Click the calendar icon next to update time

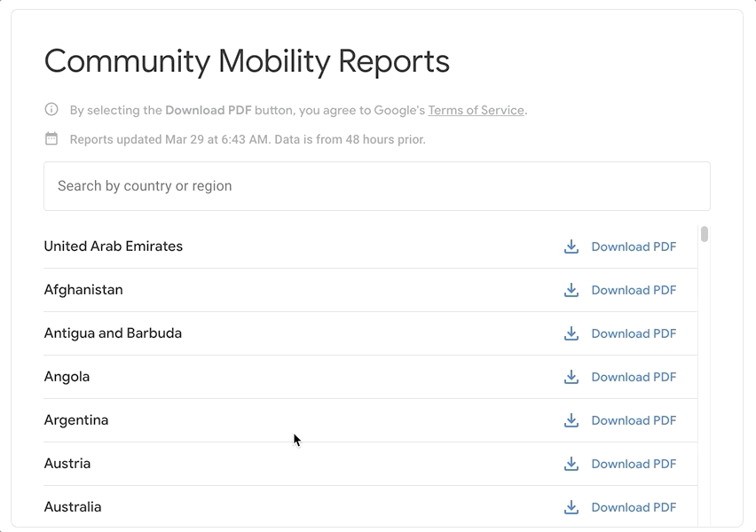point(51,139)
